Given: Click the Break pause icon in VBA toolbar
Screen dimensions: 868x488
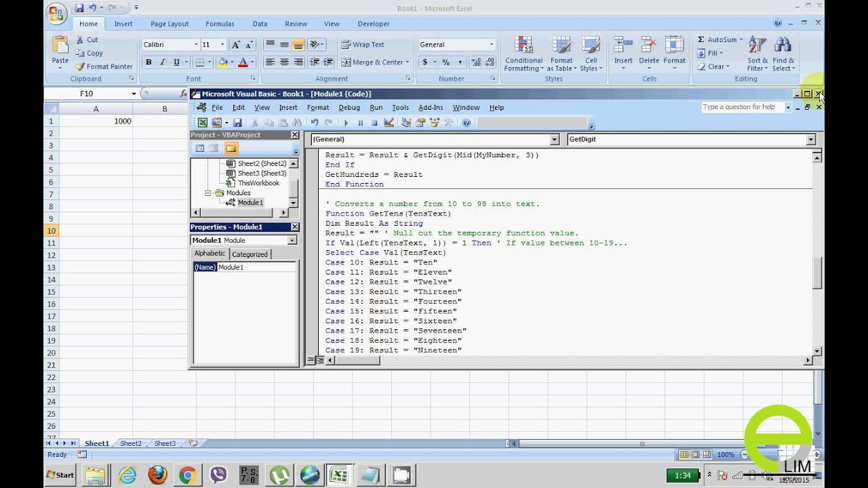Looking at the screenshot, I should tap(360, 123).
